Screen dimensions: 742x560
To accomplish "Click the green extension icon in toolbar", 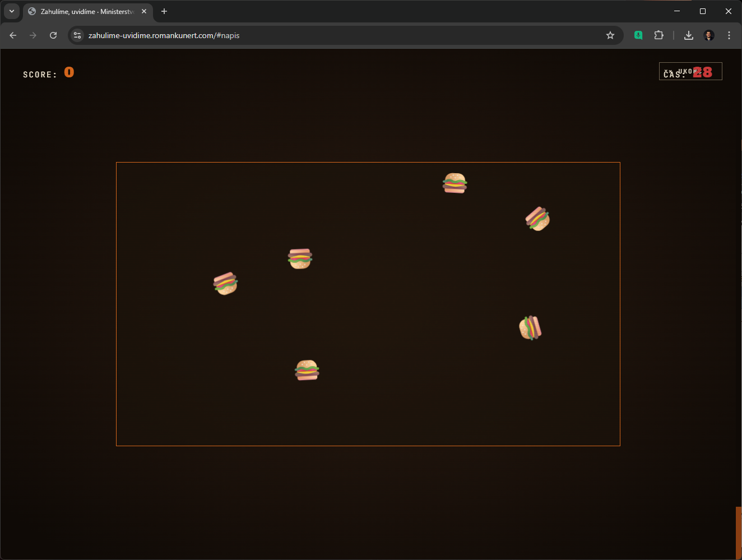I will point(638,35).
